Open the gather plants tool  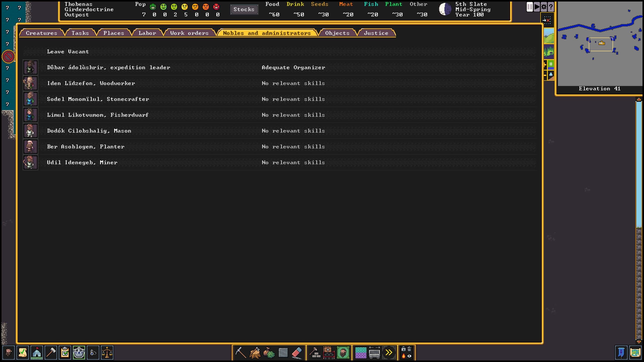click(269, 352)
